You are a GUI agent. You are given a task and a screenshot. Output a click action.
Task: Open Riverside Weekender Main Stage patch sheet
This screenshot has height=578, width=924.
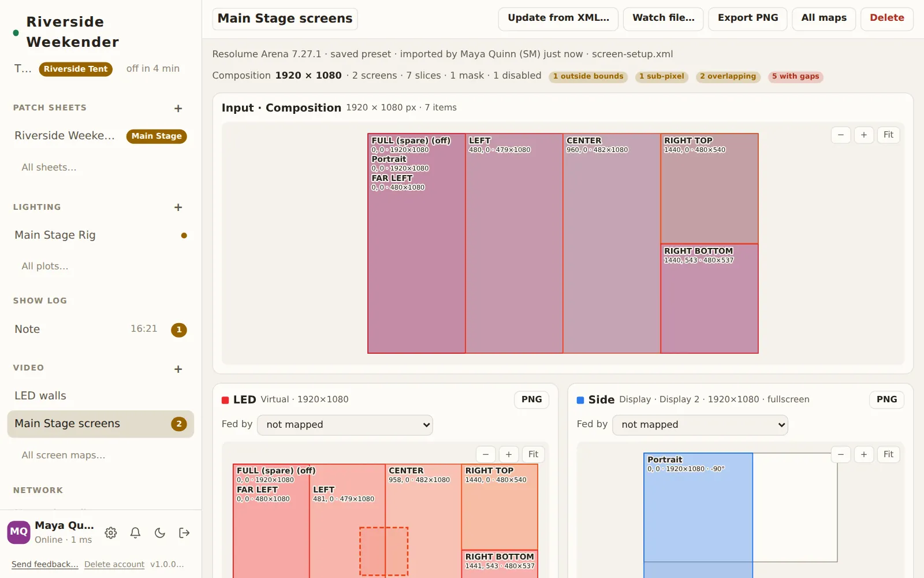tap(100, 136)
